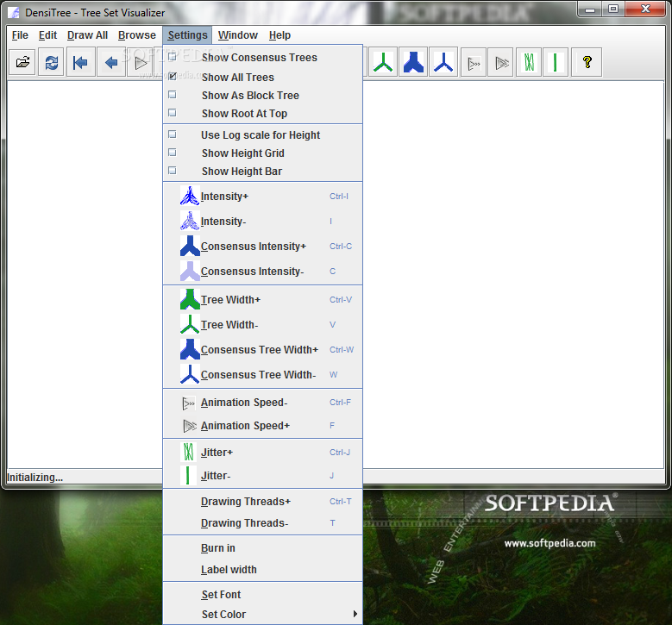Open the Draw All menu
672x625 pixels.
pos(87,35)
